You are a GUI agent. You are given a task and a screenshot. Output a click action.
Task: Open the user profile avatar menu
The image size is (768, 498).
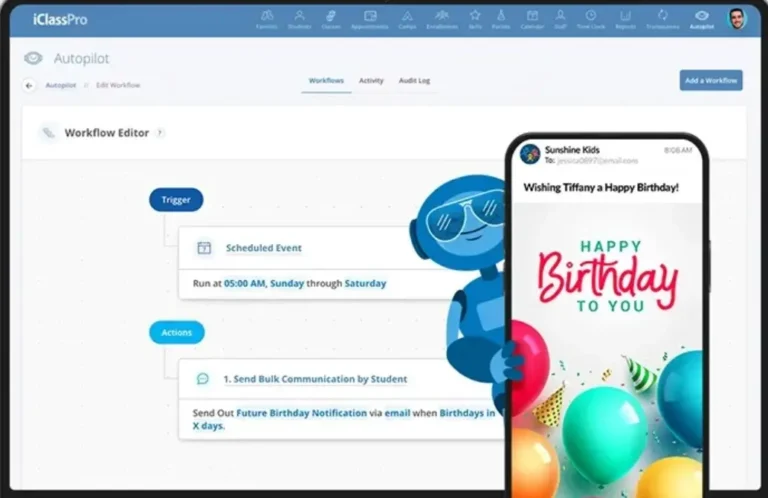[x=737, y=19]
